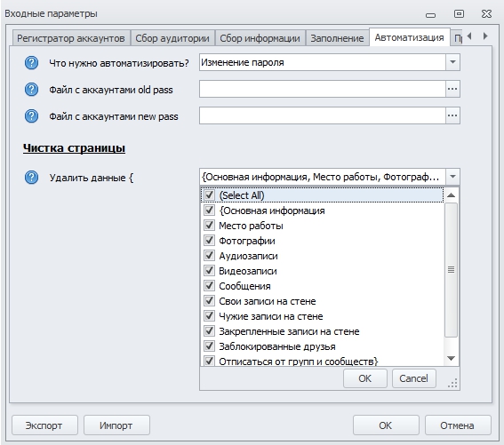Open help for 'Что нужно автоматизировать?'
This screenshot has width=504, height=445.
[31, 63]
